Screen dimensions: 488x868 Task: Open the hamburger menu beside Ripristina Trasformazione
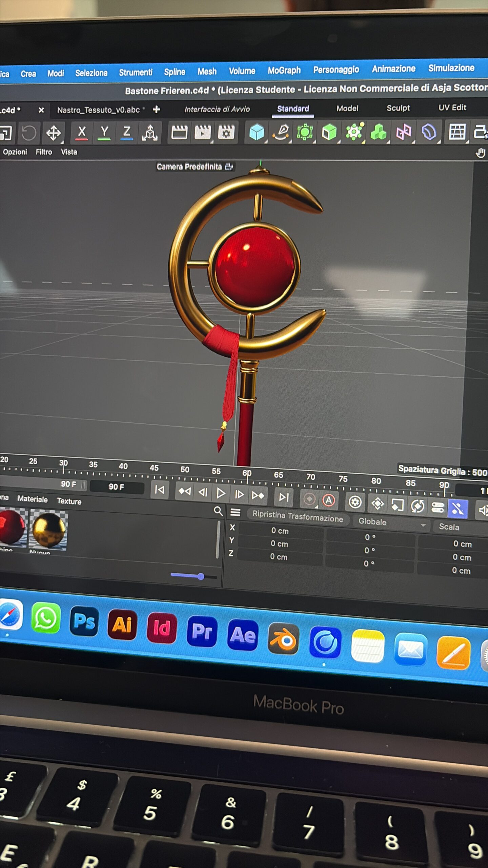(236, 512)
